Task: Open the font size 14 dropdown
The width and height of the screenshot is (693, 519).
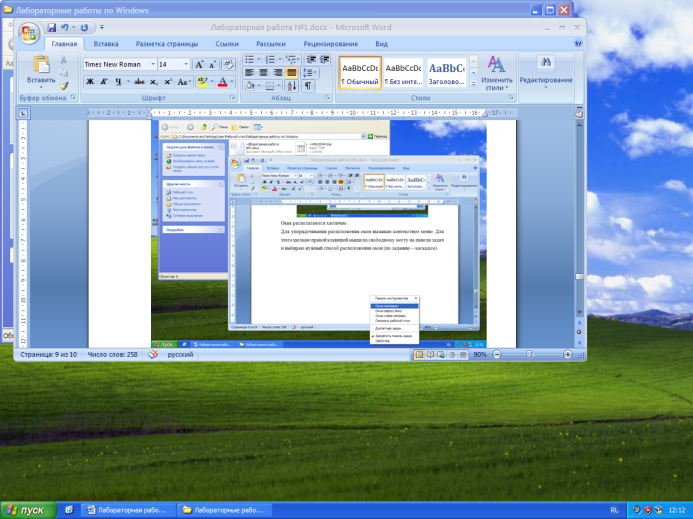Action: tap(186, 65)
